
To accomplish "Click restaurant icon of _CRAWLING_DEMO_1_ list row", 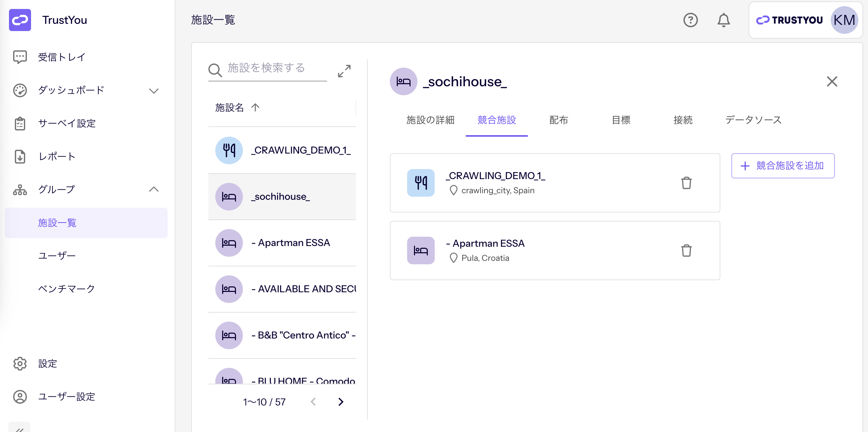I will 229,150.
